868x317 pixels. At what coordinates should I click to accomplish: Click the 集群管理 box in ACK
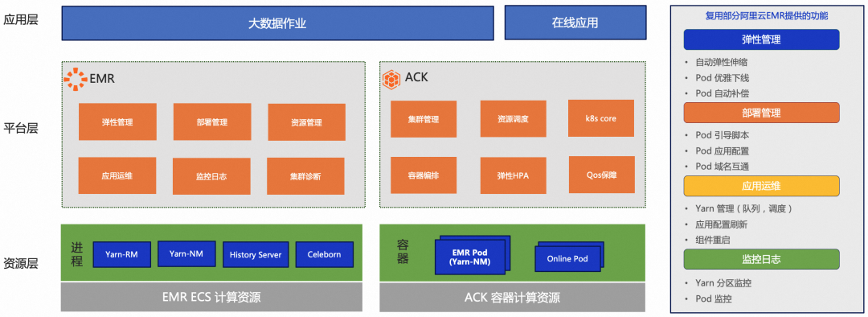point(424,118)
